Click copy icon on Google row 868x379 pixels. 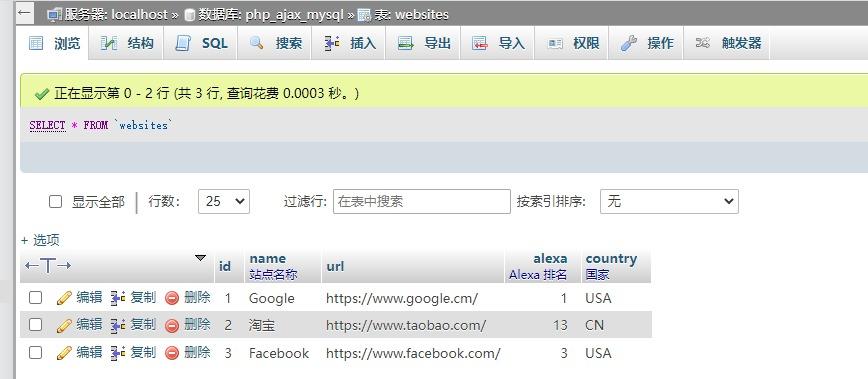coord(118,298)
